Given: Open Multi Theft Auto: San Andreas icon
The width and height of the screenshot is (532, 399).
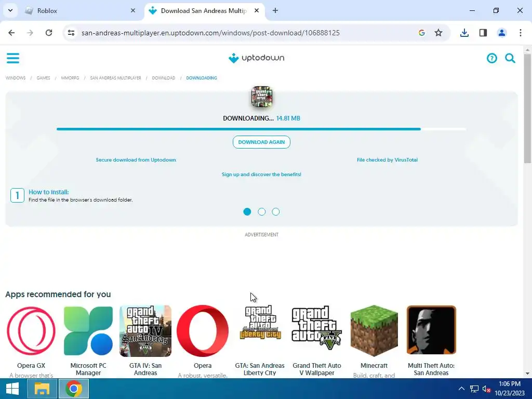Looking at the screenshot, I should 431,330.
